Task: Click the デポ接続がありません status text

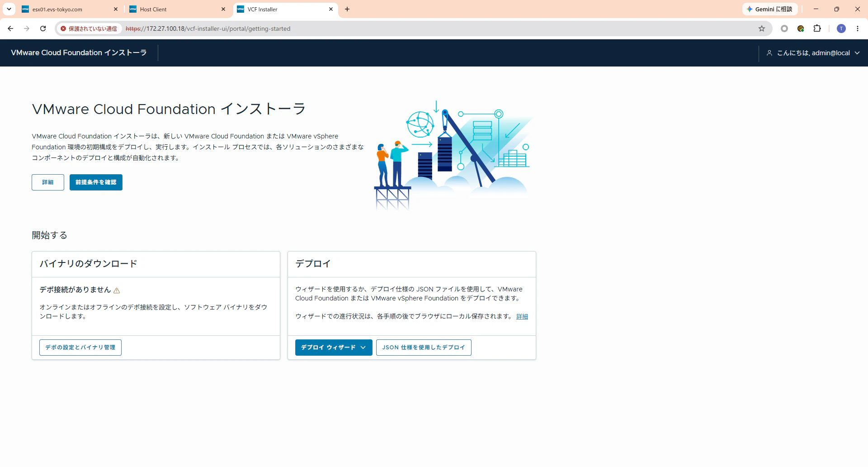Action: (75, 290)
